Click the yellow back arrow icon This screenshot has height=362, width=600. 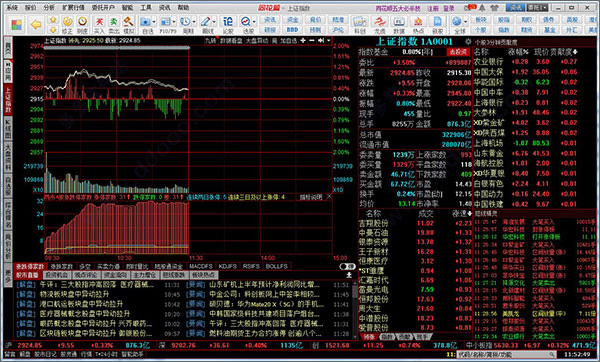[36, 25]
